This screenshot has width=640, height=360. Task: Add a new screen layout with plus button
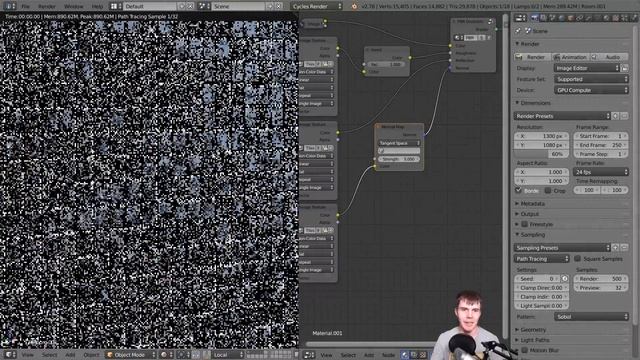pyautogui.click(x=182, y=7)
